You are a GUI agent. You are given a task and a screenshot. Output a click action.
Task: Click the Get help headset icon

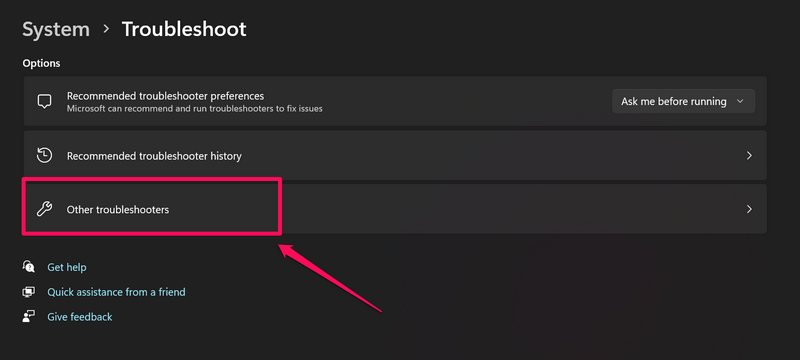point(29,267)
